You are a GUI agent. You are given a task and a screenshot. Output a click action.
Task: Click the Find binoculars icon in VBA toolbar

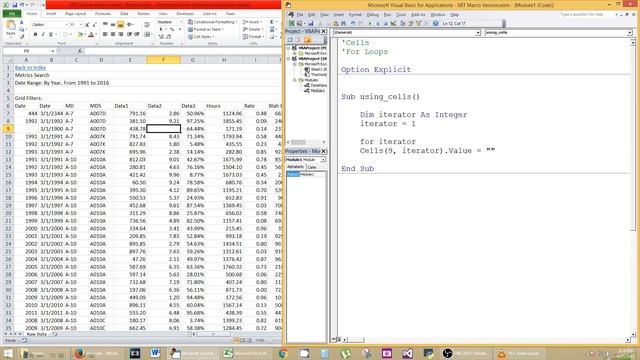[x=343, y=23]
